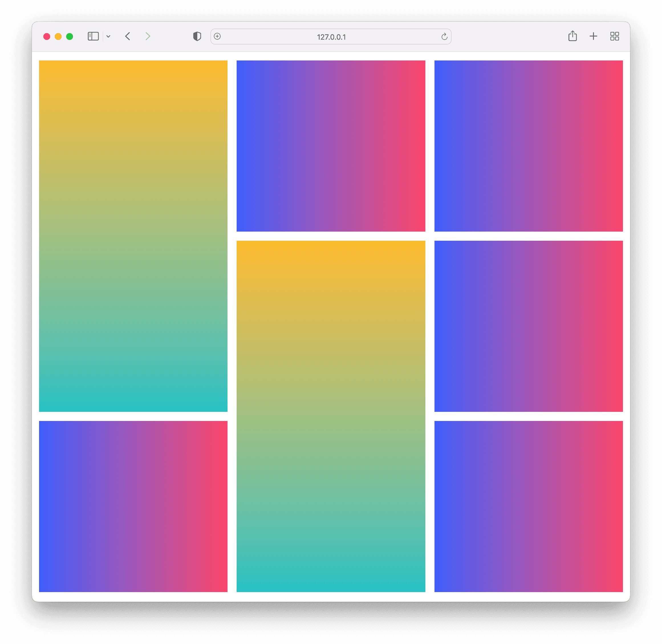The image size is (662, 644).
Task: Open the sidebar options dropdown chevron
Action: tap(108, 36)
